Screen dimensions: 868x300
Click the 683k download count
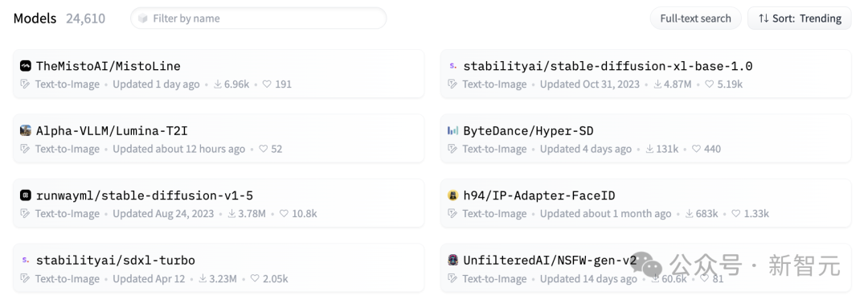tap(707, 214)
